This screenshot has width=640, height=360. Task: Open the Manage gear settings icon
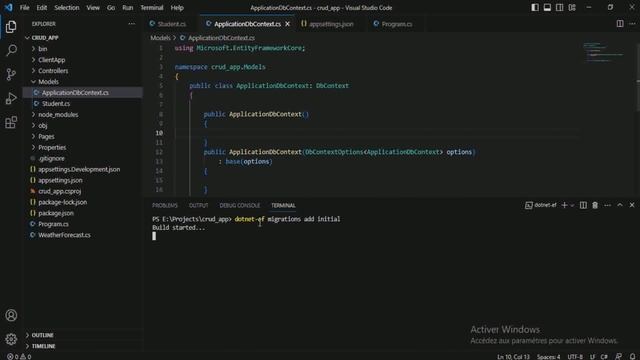tap(11, 339)
